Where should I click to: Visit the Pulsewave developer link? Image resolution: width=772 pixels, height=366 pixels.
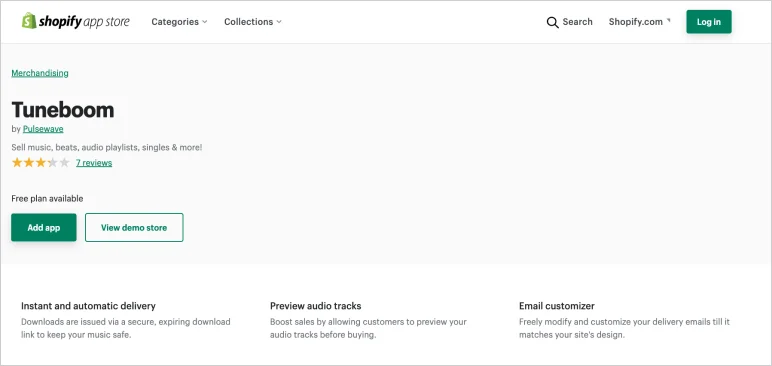pos(43,129)
